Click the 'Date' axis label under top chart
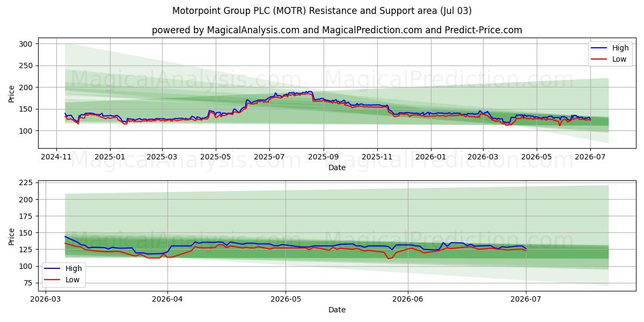 337,167
